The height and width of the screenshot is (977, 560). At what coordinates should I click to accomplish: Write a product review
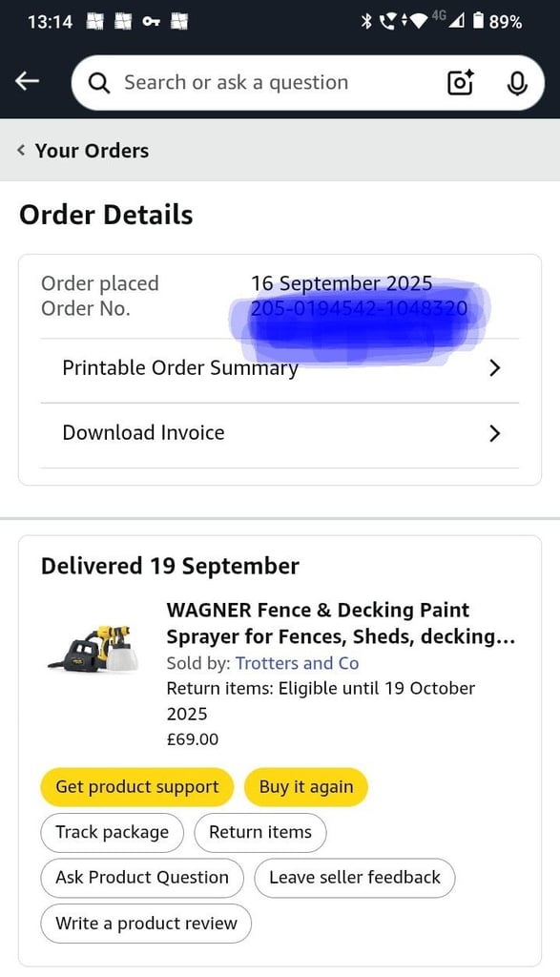coord(145,923)
